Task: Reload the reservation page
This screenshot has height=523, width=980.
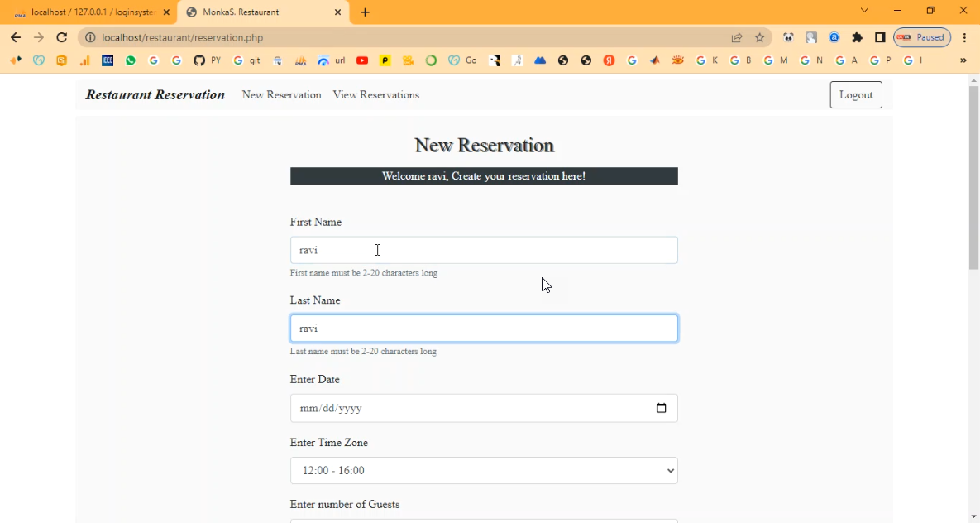Action: 61,37
